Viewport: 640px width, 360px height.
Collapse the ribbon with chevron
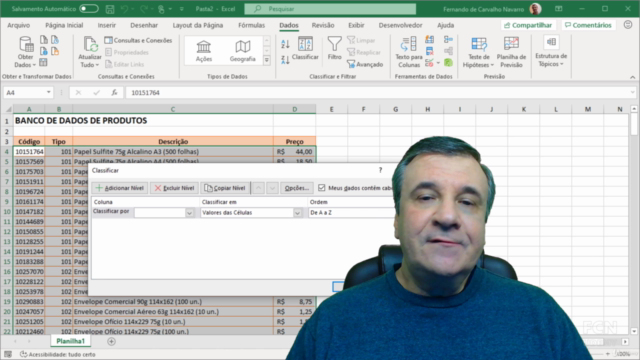632,77
